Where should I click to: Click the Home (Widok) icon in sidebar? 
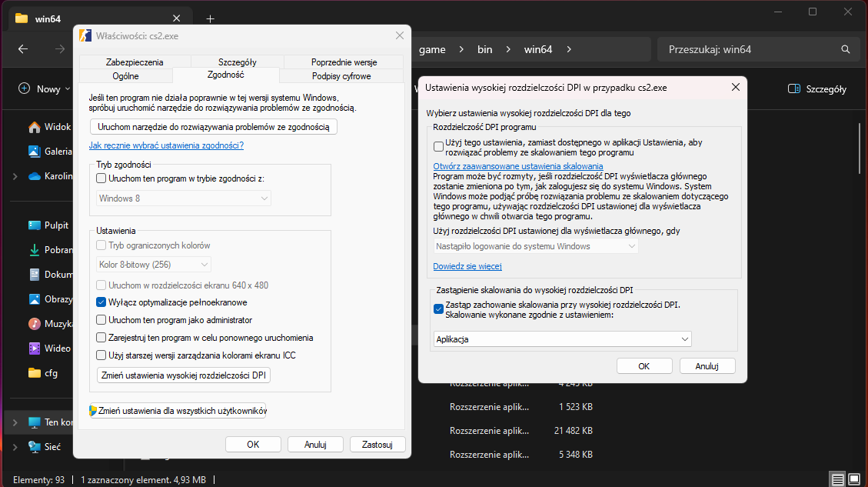point(35,127)
